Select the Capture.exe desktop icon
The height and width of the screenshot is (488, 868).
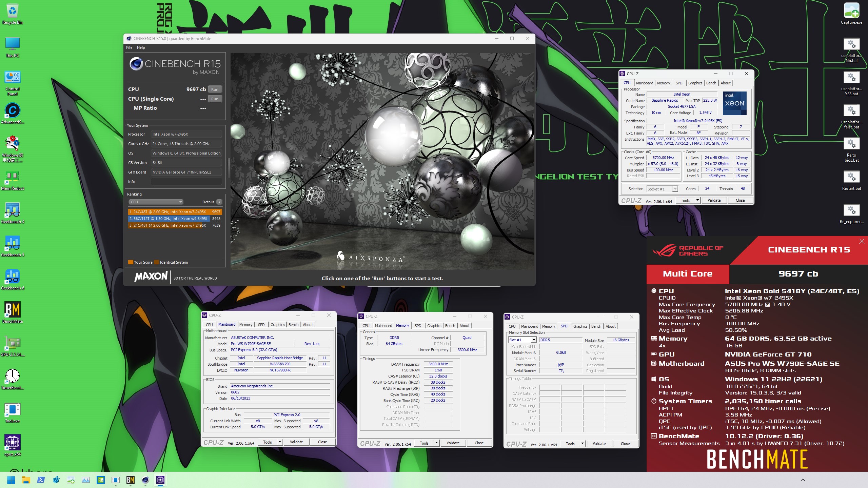click(851, 14)
